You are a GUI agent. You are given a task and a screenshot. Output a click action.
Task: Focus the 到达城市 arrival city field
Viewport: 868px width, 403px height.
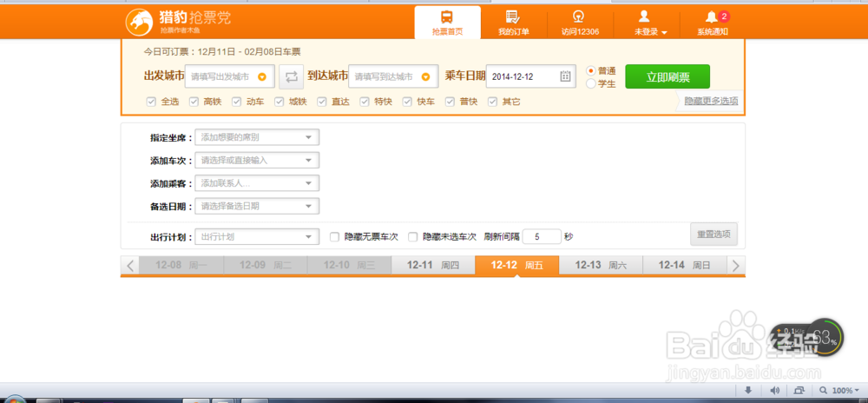[x=393, y=76]
